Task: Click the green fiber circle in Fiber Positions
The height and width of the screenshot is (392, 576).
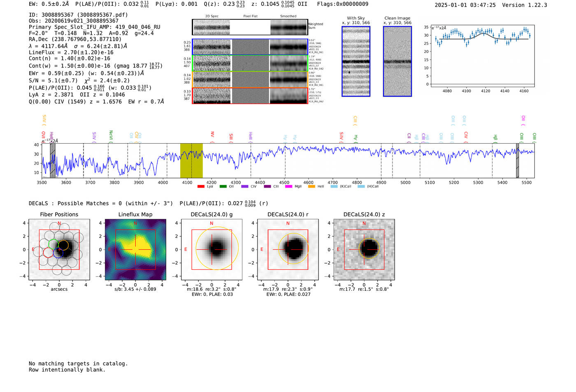Action: click(54, 244)
